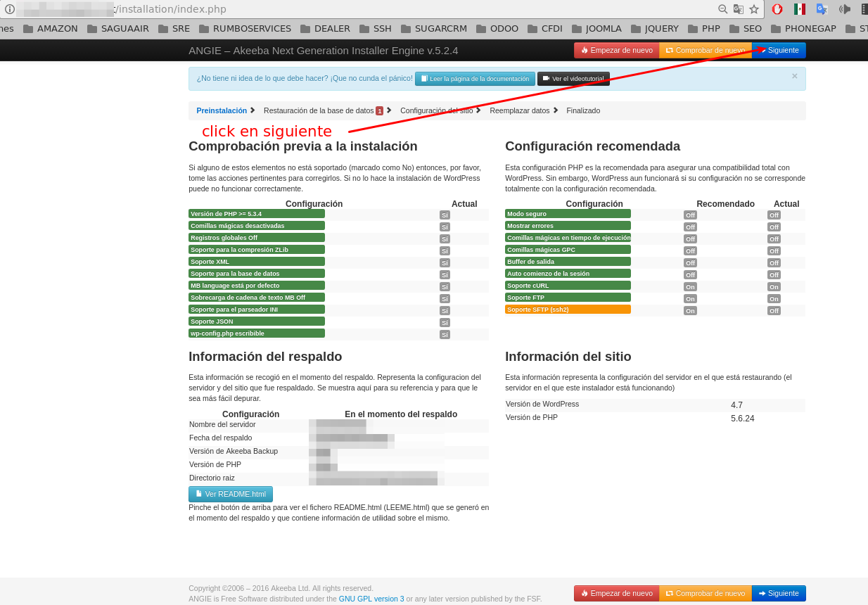The height and width of the screenshot is (605, 868).
Task: Click the ANGIE installer title text
Action: click(324, 50)
